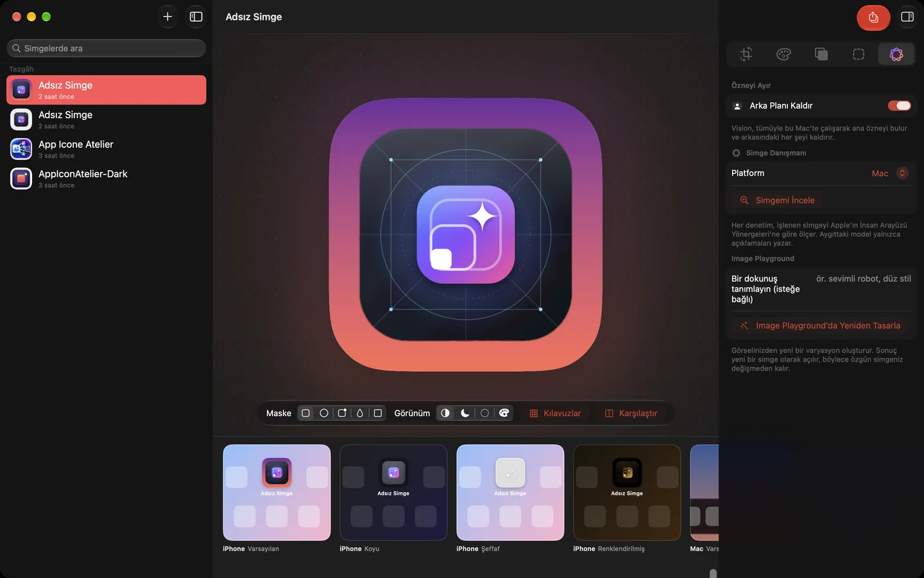Select the teardrop mask shape
Image resolution: width=924 pixels, height=578 pixels.
tap(360, 413)
